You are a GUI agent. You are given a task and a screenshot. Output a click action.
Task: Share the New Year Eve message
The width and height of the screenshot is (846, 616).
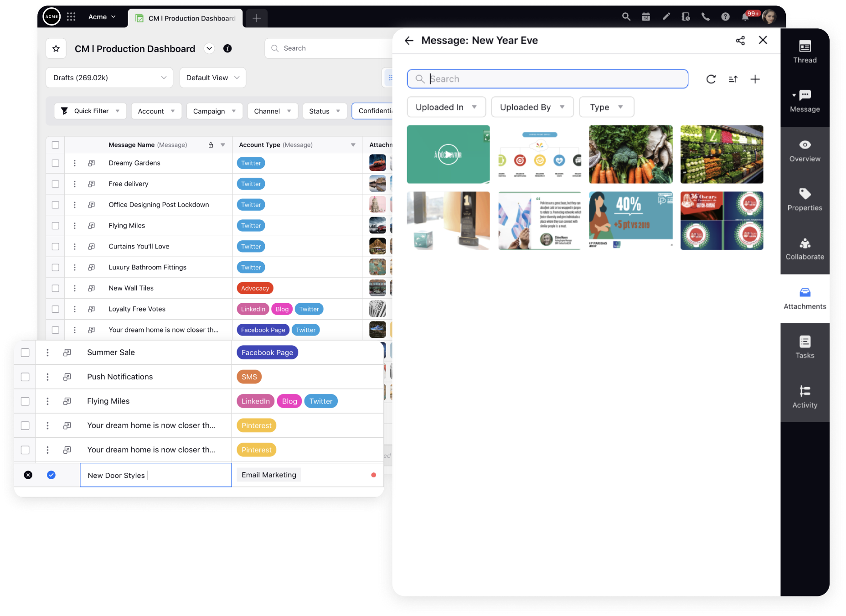click(740, 41)
